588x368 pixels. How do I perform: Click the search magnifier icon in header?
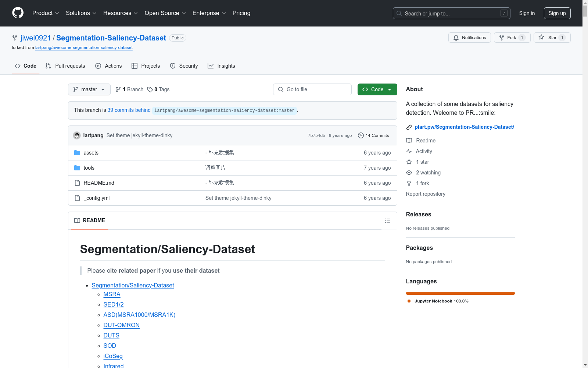(399, 13)
